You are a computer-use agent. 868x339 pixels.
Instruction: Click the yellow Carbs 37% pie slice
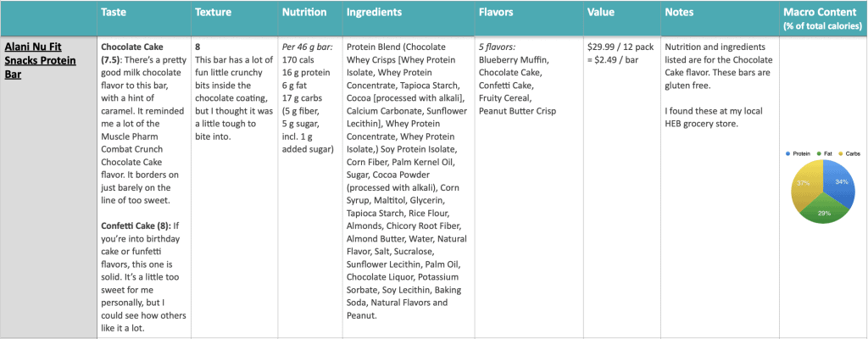click(x=805, y=183)
